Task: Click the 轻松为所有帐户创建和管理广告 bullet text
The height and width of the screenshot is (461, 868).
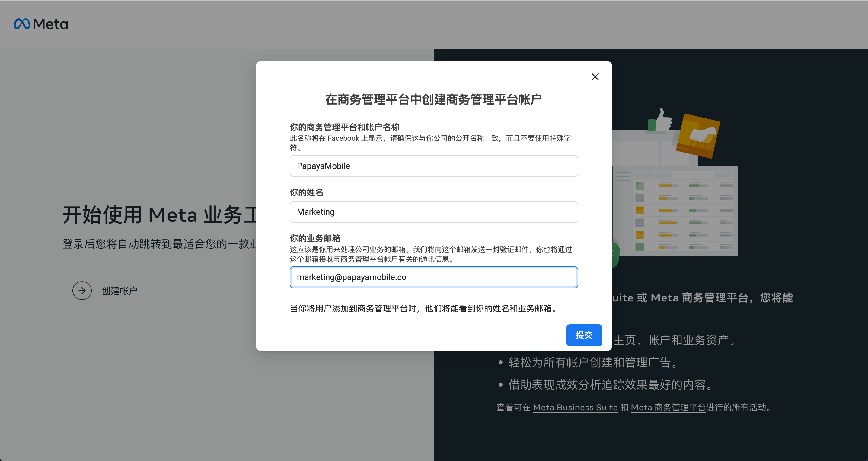Action: click(593, 363)
